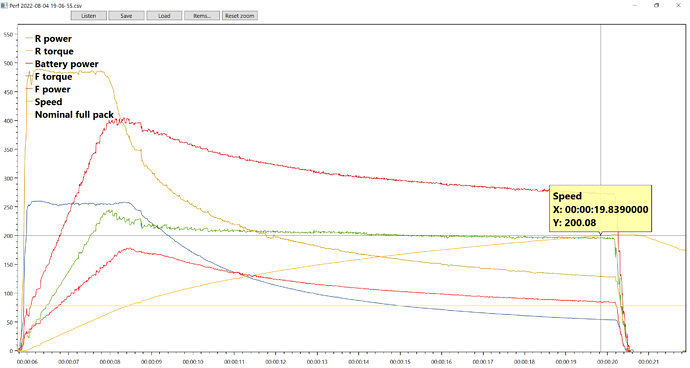Click the 250 value on Y axis
The width and height of the screenshot is (690, 368).
8,207
